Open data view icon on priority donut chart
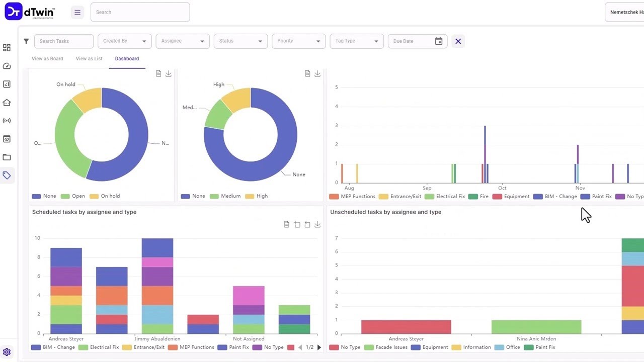This screenshot has height=362, width=644. coord(307,73)
